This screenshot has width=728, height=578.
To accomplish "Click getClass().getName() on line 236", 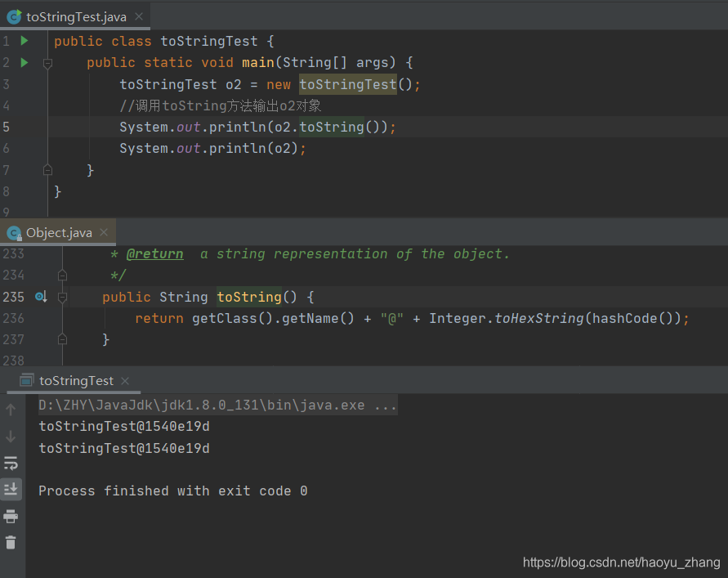I will (x=273, y=318).
